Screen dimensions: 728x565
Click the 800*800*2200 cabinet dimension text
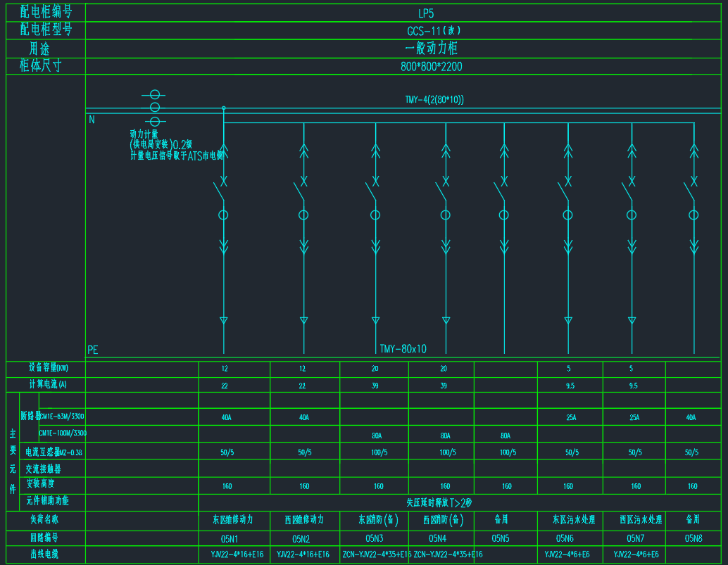click(x=432, y=67)
